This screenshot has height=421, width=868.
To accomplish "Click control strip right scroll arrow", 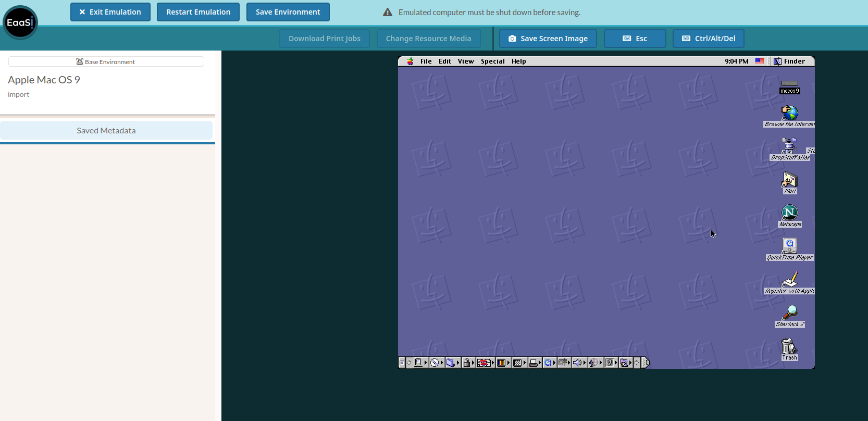I will [636, 363].
